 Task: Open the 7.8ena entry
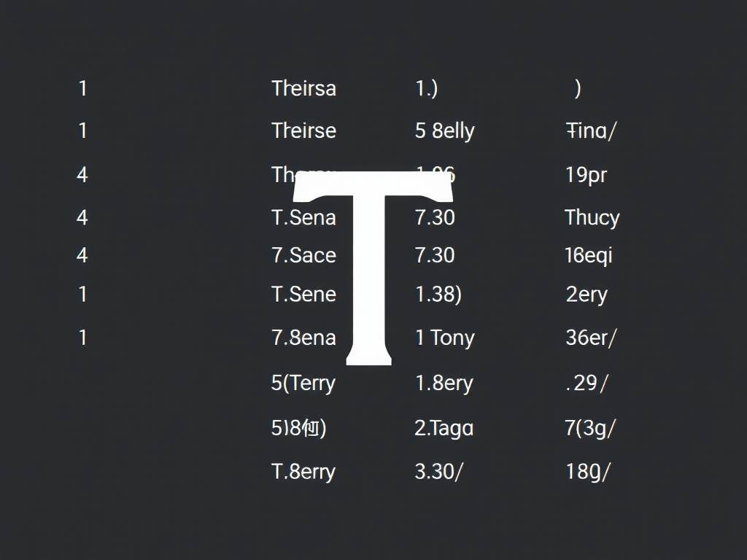point(304,338)
